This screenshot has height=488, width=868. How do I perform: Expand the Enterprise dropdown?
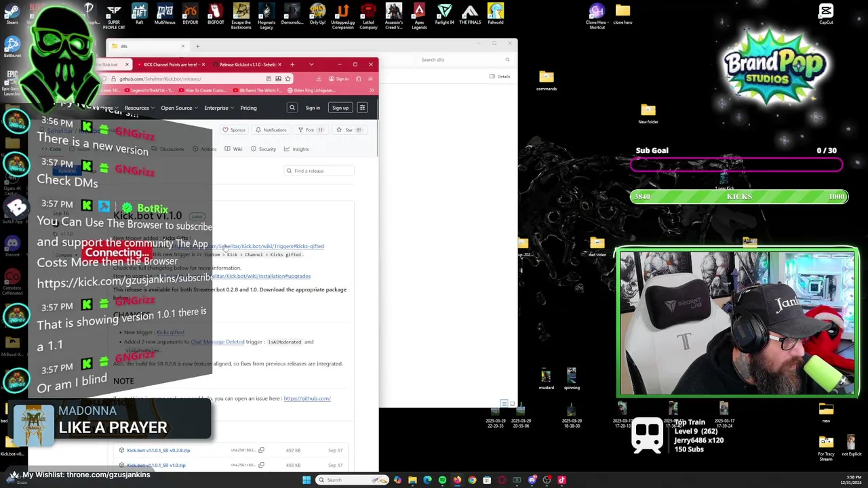tap(219, 108)
